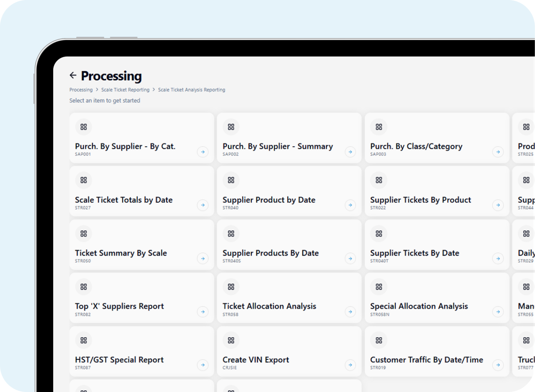This screenshot has width=535, height=392.
Task: Click the STR022 report code
Action: pyautogui.click(x=378, y=208)
